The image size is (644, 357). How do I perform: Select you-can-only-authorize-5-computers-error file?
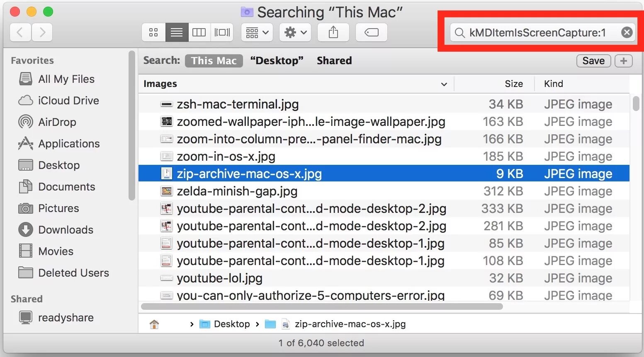click(384, 294)
